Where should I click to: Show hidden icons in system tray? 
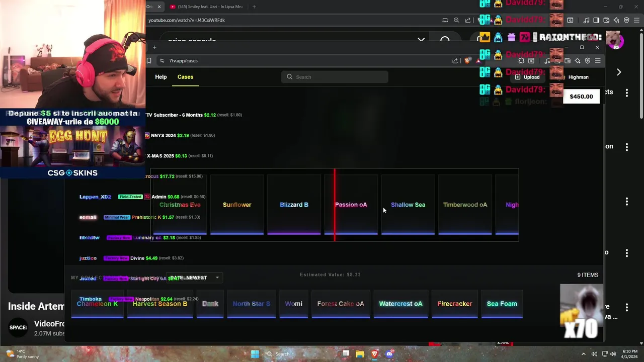pos(584,354)
